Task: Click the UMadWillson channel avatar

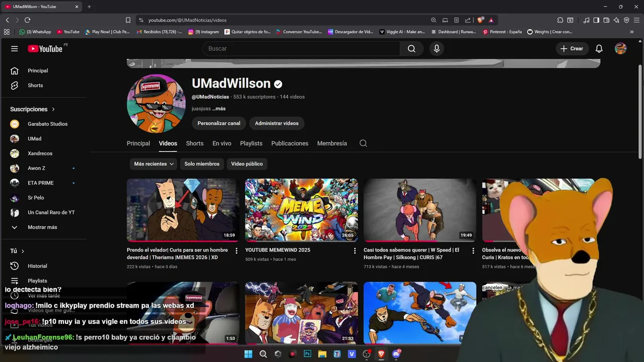Action: [156, 104]
